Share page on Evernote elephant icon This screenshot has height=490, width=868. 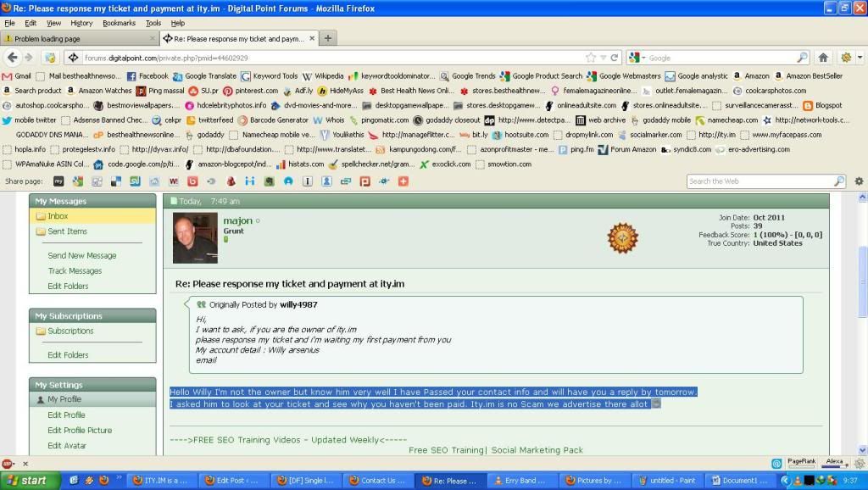269,181
